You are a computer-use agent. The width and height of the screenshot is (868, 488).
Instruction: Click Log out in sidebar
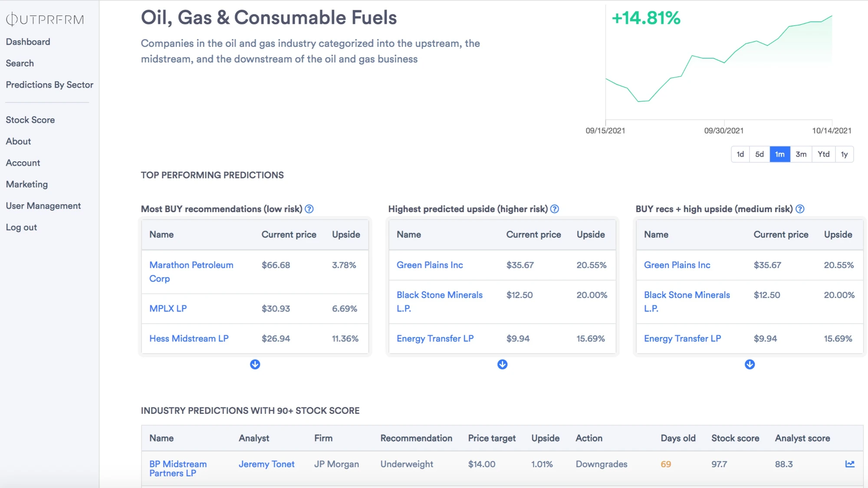tap(21, 227)
